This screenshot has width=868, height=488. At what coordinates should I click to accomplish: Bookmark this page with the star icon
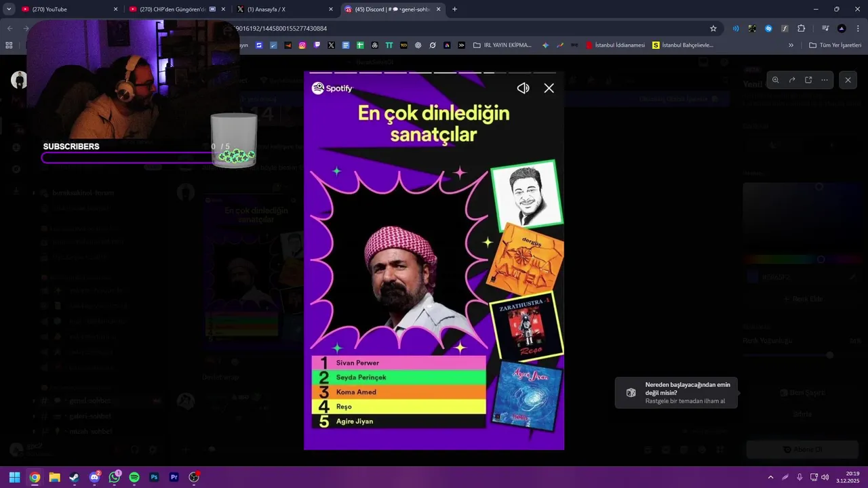pyautogui.click(x=713, y=28)
